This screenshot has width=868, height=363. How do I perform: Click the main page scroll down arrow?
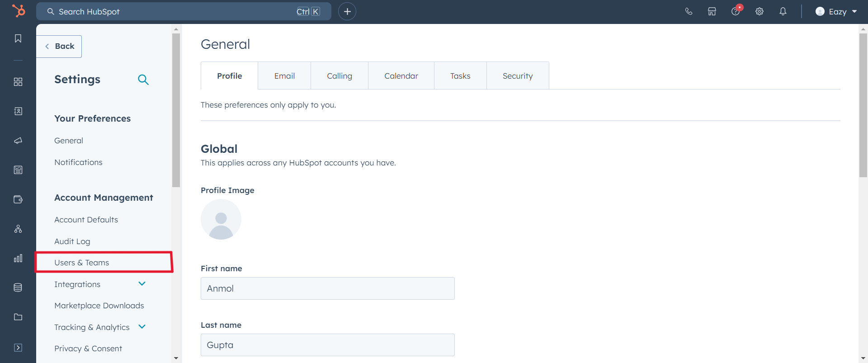click(863, 358)
